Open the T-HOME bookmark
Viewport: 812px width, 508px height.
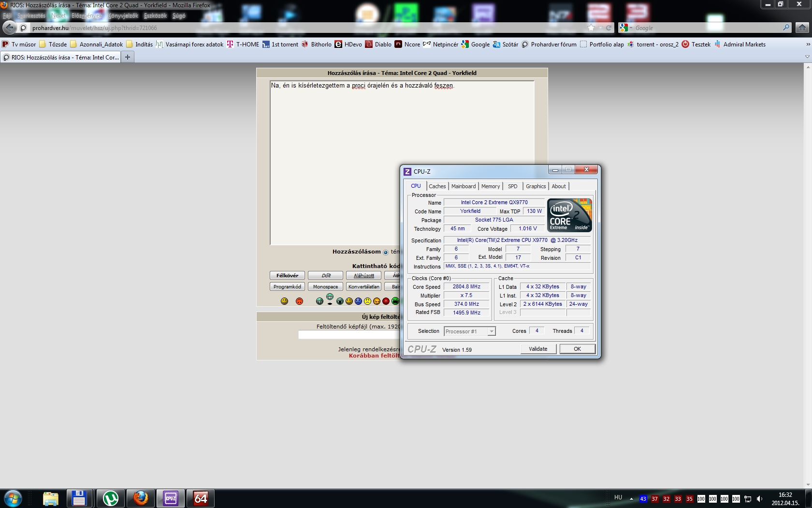click(x=243, y=44)
